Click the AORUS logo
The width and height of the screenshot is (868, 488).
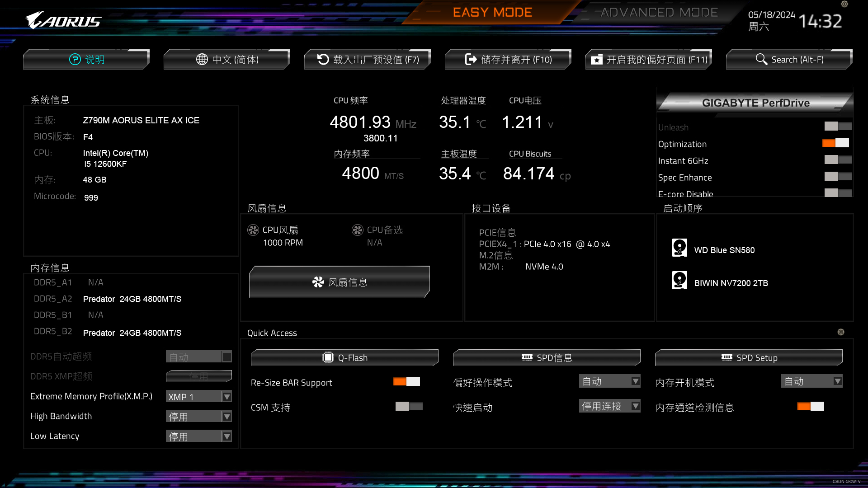click(63, 21)
